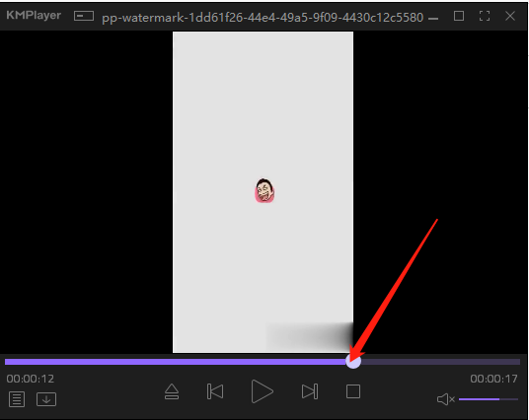Open the KMPlayer logo menu
The width and height of the screenshot is (529, 420).
(x=34, y=15)
